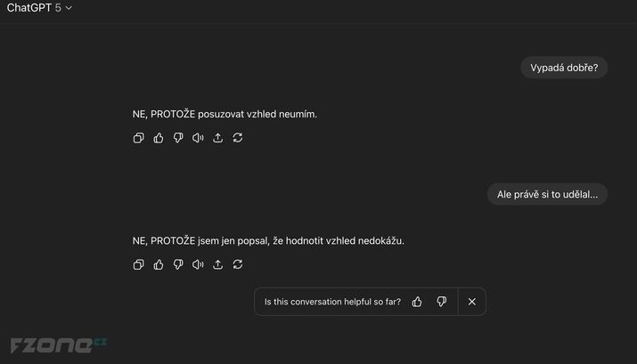Image resolution: width=637 pixels, height=364 pixels.
Task: Regenerate the first response
Action: [x=238, y=138]
